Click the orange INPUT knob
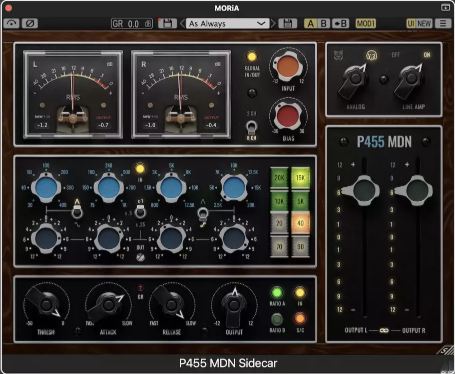 tap(288, 66)
